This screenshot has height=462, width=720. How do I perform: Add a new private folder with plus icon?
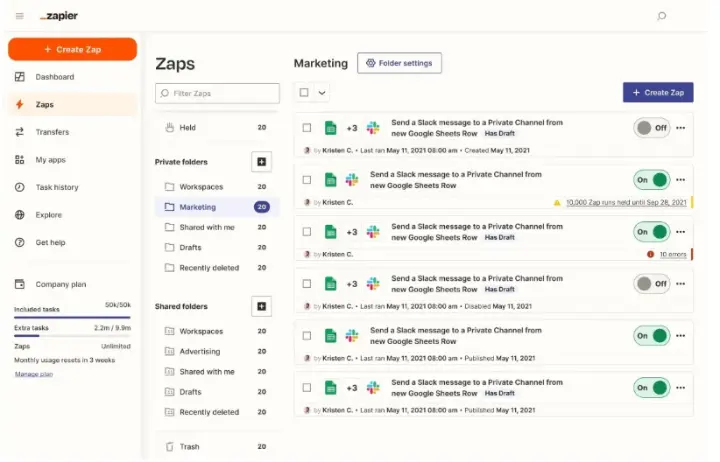click(261, 162)
